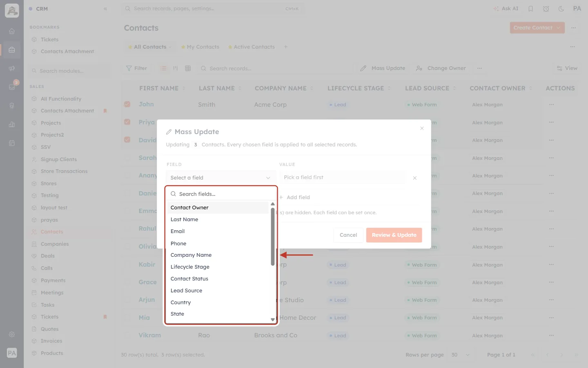Open the Home icon in the left rail

pyautogui.click(x=12, y=31)
